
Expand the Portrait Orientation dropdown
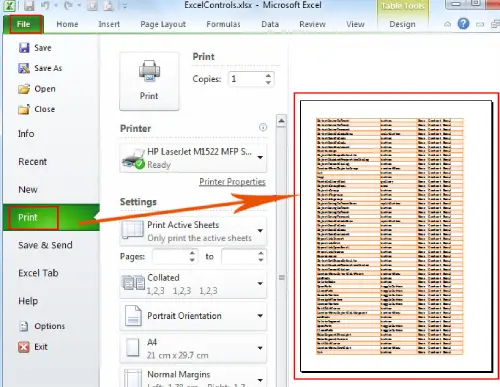pos(260,316)
